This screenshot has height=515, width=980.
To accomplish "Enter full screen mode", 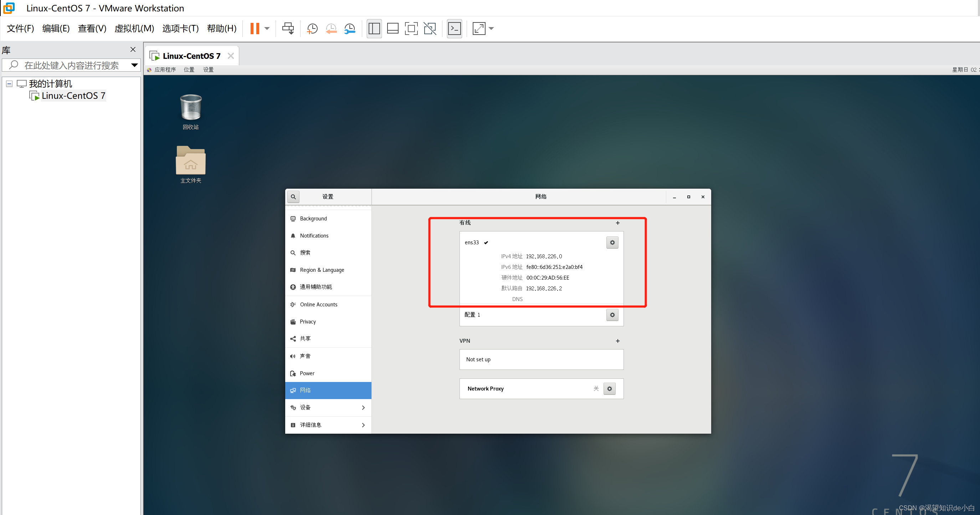I will (411, 29).
